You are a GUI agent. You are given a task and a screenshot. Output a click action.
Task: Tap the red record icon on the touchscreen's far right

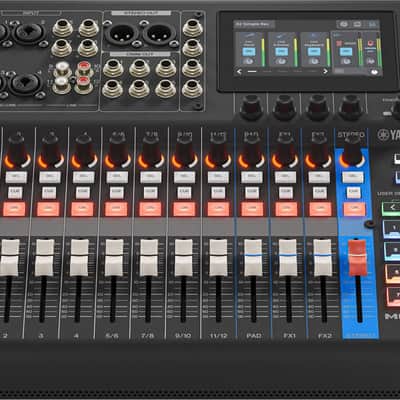click(370, 43)
